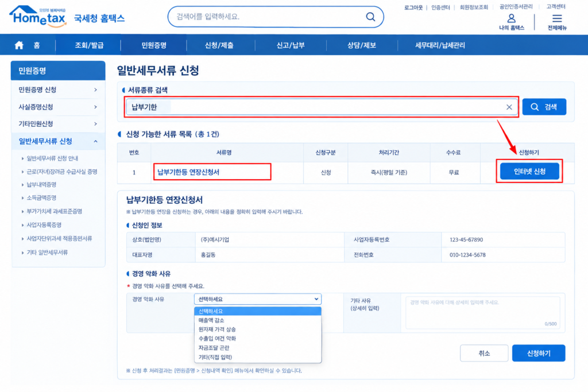Image resolution: width=588 pixels, height=392 pixels.
Task: Open 기타 일반세무서류 sidebar link
Action: pos(47,252)
